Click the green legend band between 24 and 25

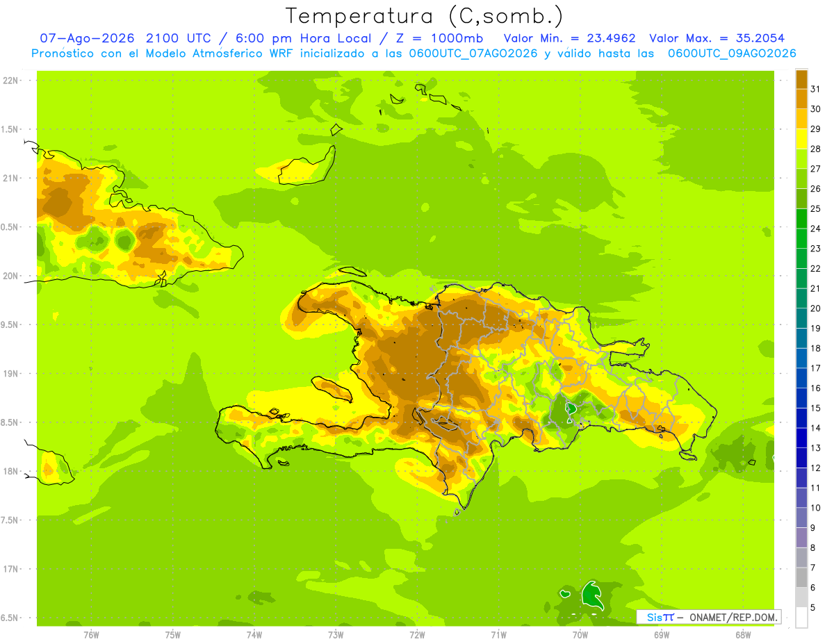click(x=801, y=218)
